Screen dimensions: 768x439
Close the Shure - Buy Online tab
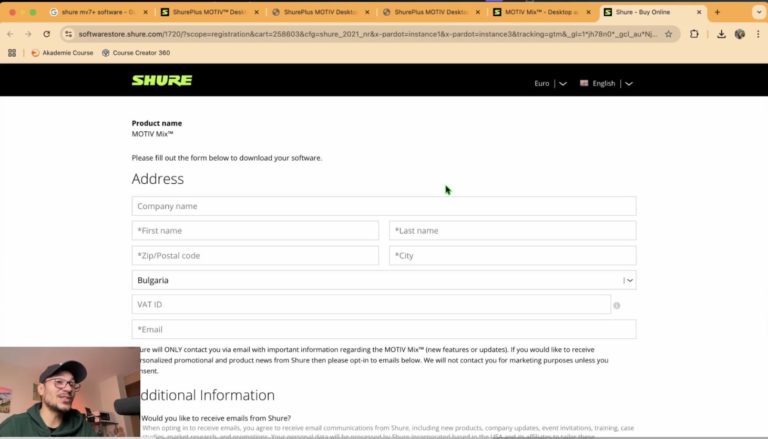pos(699,12)
